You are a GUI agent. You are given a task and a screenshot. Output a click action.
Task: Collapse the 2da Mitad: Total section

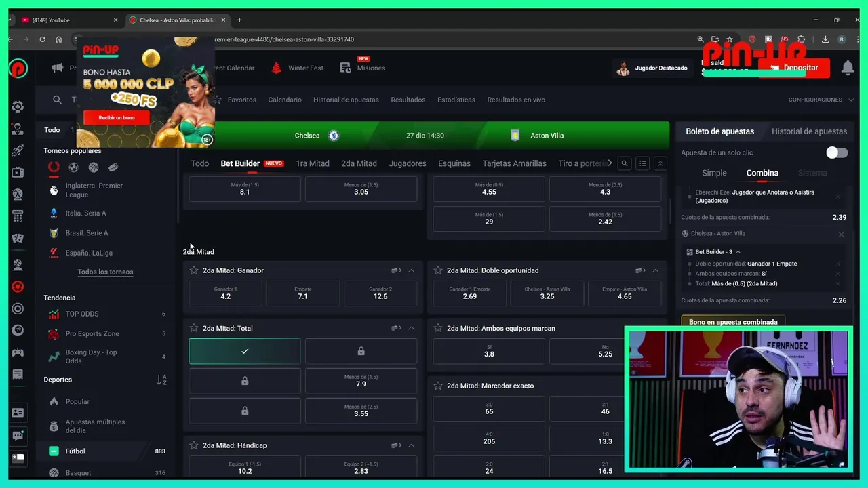click(x=411, y=328)
